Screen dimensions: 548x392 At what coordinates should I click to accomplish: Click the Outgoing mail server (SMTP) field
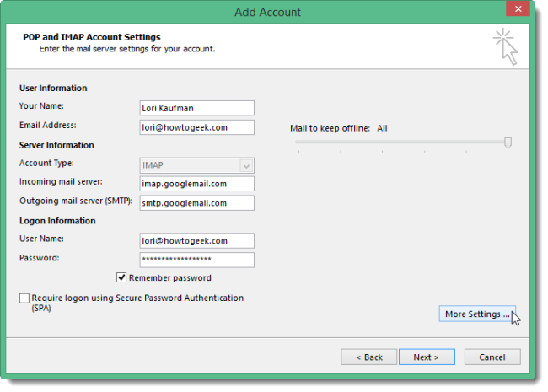pyautogui.click(x=196, y=203)
